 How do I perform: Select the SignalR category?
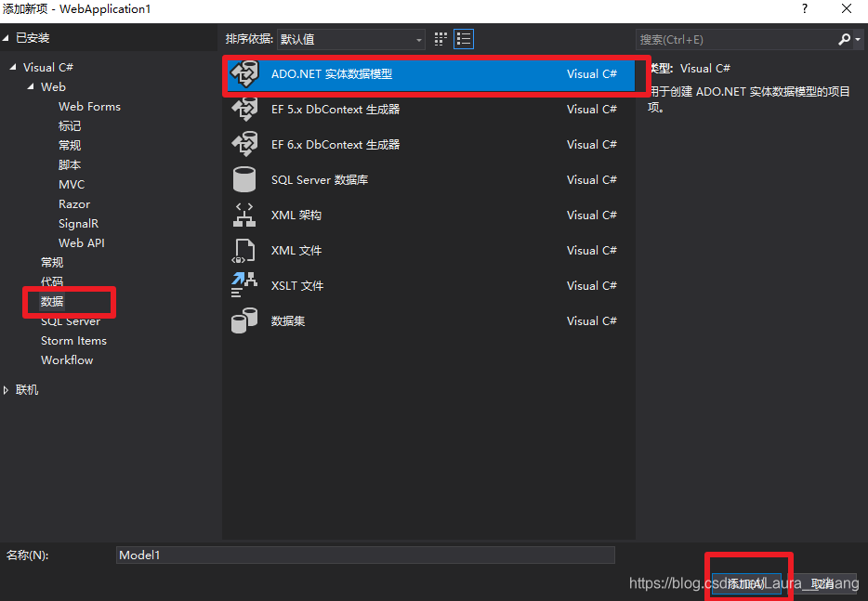pyautogui.click(x=78, y=224)
